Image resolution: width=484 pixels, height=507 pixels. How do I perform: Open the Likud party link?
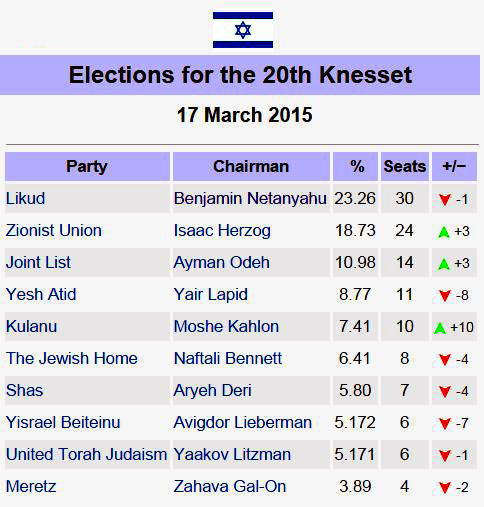point(26,199)
